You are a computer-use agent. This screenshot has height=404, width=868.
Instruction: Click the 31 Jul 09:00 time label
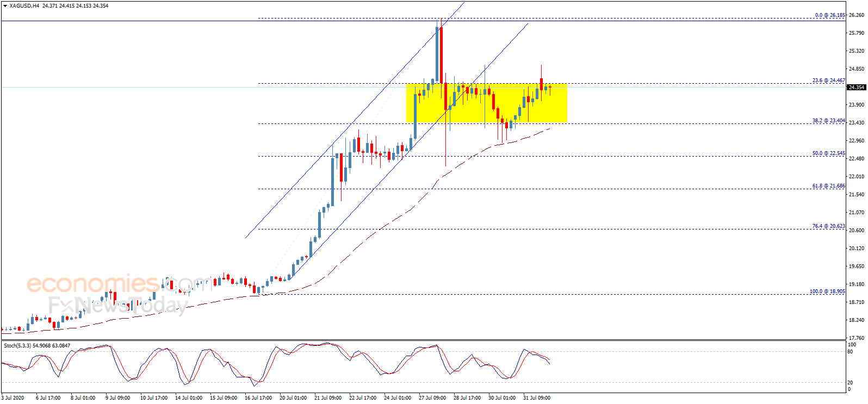click(x=536, y=398)
